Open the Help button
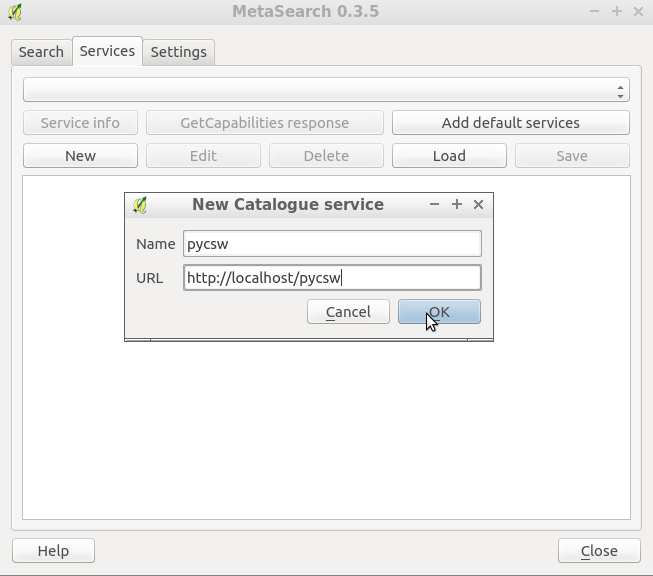 tap(53, 551)
